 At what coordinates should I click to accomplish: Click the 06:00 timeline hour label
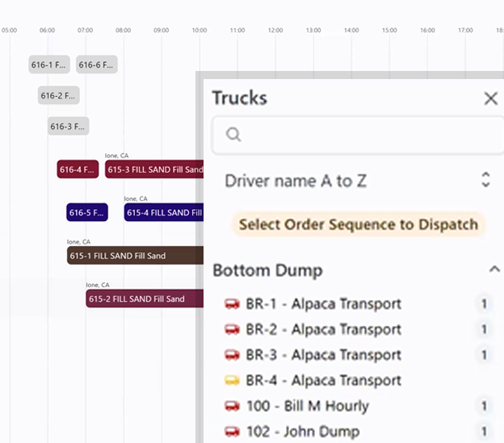point(47,30)
